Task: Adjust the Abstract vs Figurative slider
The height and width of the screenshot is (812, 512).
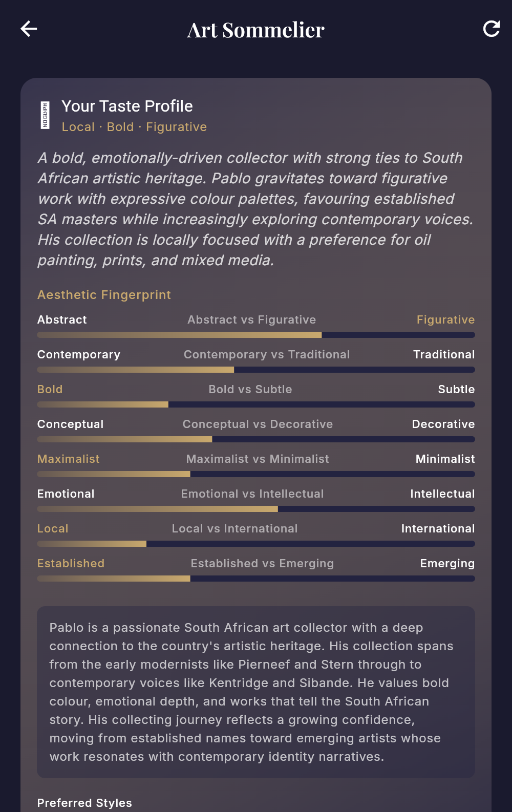Action: (x=256, y=334)
